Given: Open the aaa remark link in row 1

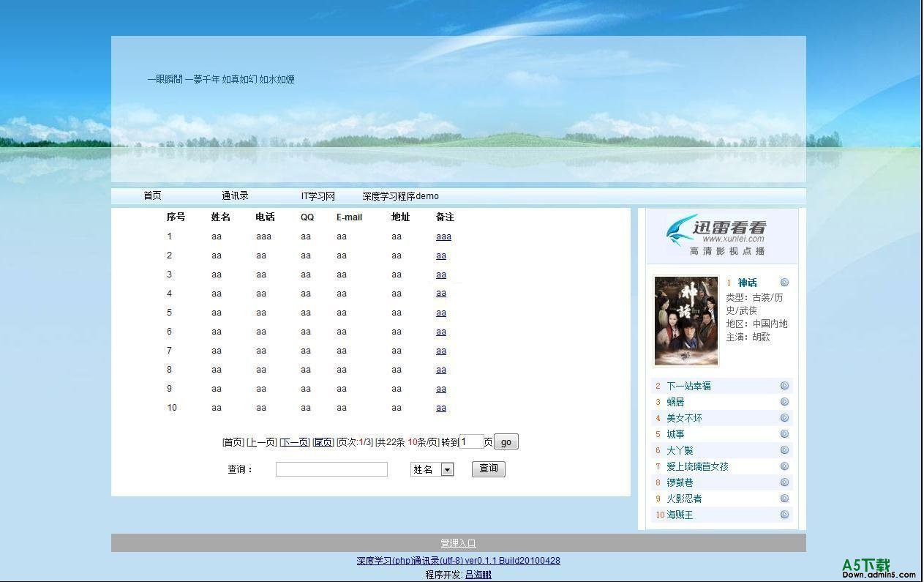Looking at the screenshot, I should (443, 236).
